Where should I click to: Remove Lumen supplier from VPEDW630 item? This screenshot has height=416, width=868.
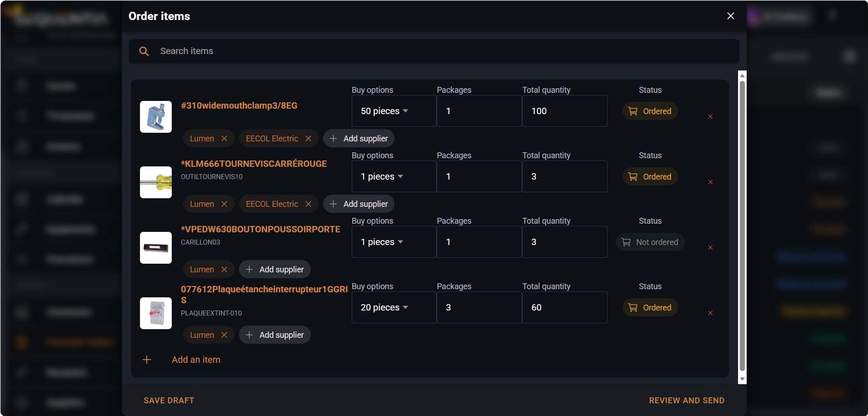tap(224, 270)
